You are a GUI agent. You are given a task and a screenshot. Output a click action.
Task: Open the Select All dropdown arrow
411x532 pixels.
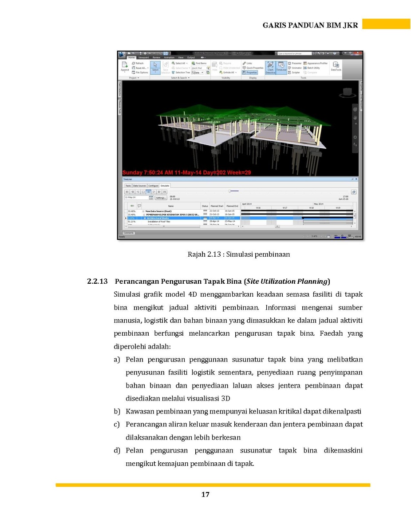[x=187, y=63]
